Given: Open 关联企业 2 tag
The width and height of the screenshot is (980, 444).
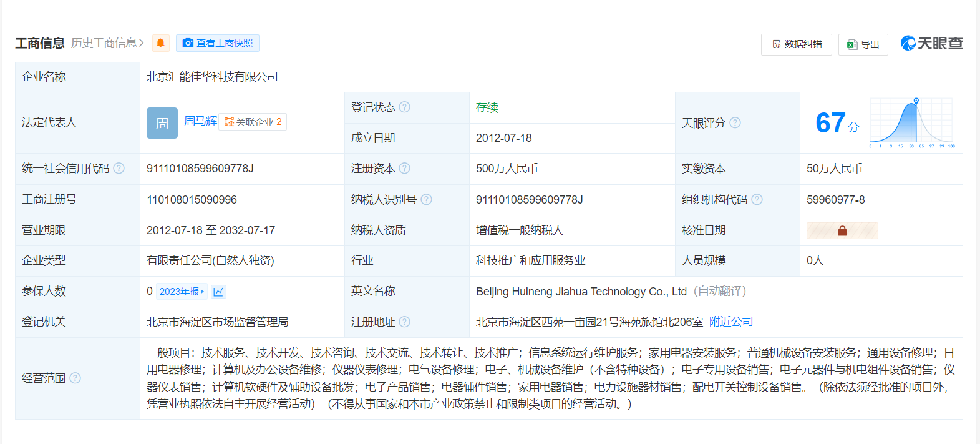Looking at the screenshot, I should 253,122.
